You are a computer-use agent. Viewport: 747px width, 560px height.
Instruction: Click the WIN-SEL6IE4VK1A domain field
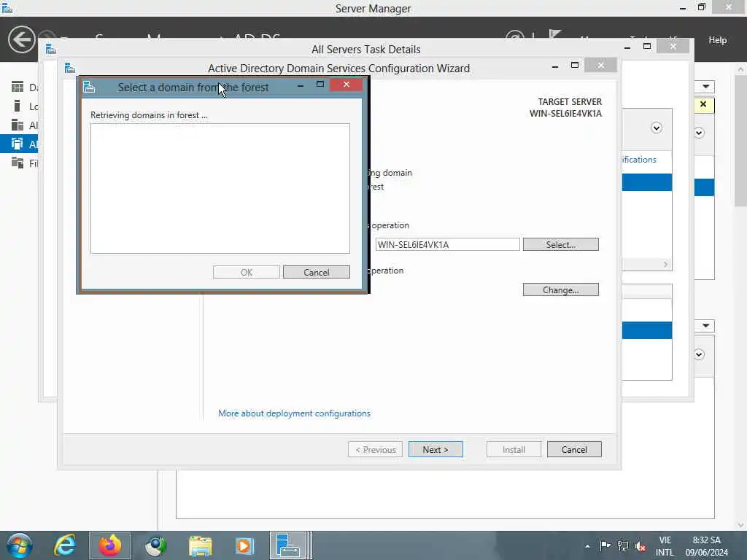(x=447, y=245)
